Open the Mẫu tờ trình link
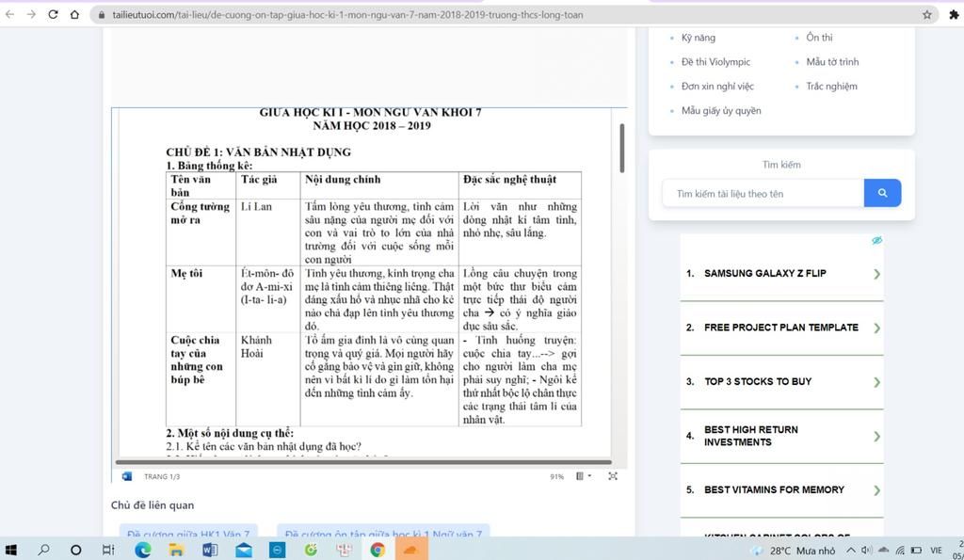The image size is (964, 560). (x=832, y=62)
